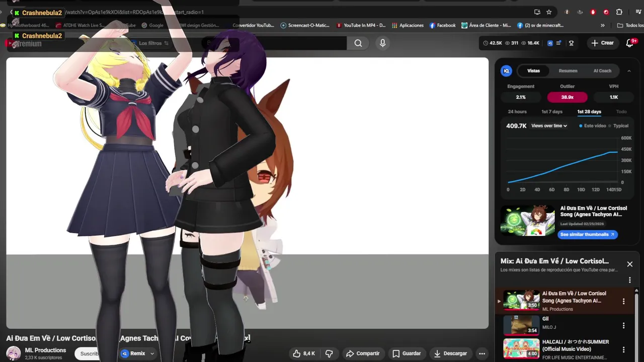The height and width of the screenshot is (362, 644).
Task: Open Google bookmark
Action: [x=152, y=25]
